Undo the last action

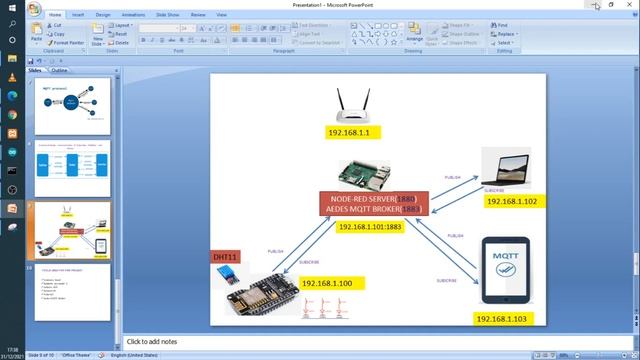pos(40,61)
